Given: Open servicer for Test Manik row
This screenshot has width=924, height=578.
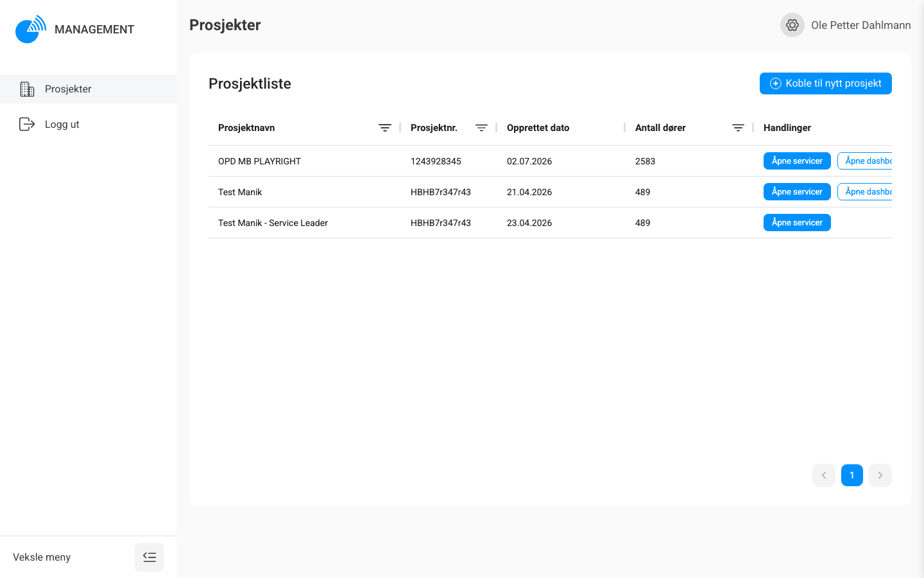Looking at the screenshot, I should click(x=797, y=192).
